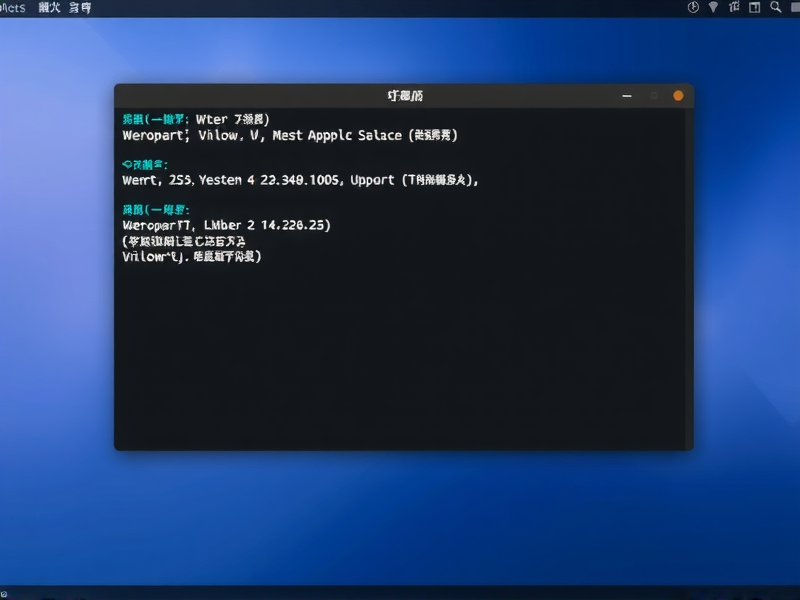Open the second menu next to Activities
This screenshot has height=600, width=800.
click(47, 7)
